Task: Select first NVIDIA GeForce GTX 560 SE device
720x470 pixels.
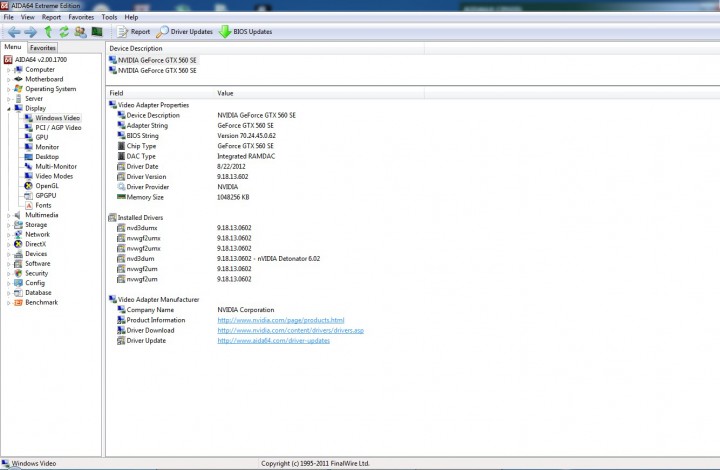Action: click(153, 60)
